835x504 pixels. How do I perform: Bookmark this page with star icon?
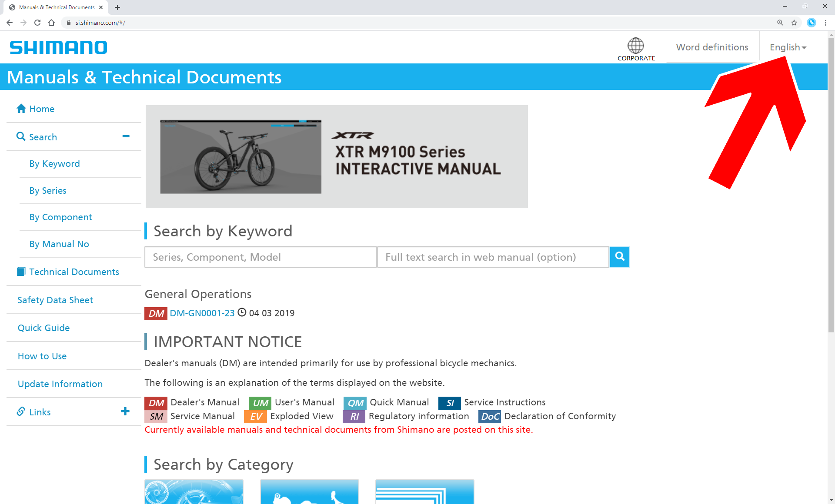point(794,23)
